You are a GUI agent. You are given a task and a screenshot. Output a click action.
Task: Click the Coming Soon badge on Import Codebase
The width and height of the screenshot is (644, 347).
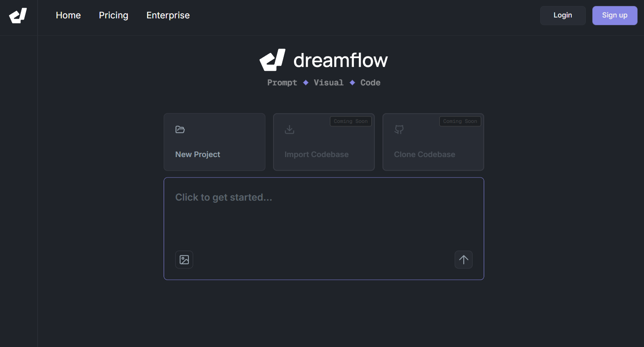click(350, 121)
